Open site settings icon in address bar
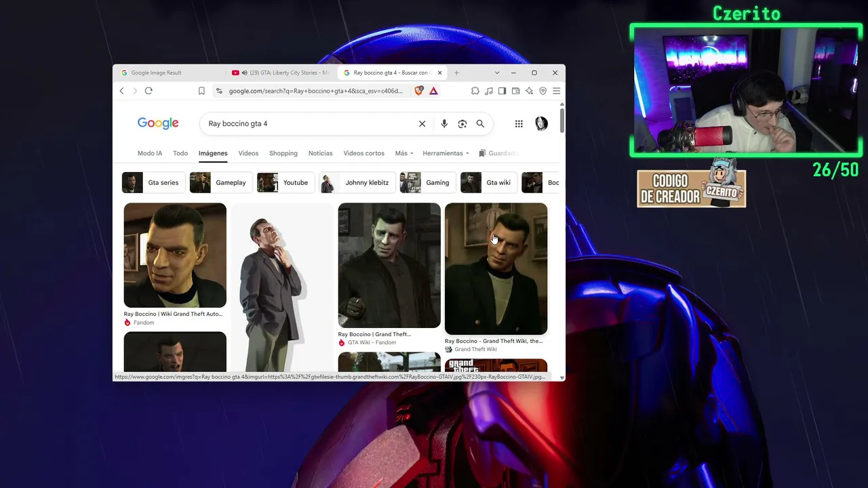868x488 pixels. (x=219, y=91)
